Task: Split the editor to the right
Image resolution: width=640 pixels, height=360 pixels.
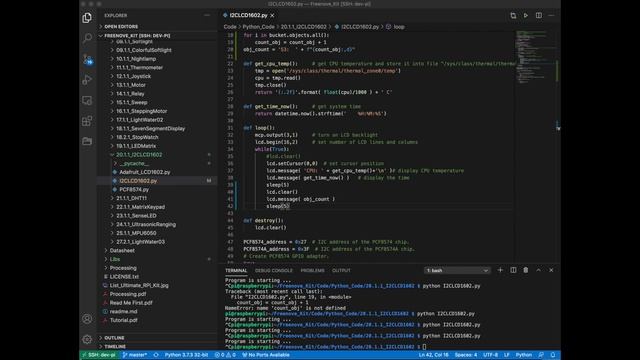Action: pyautogui.click(x=539, y=16)
